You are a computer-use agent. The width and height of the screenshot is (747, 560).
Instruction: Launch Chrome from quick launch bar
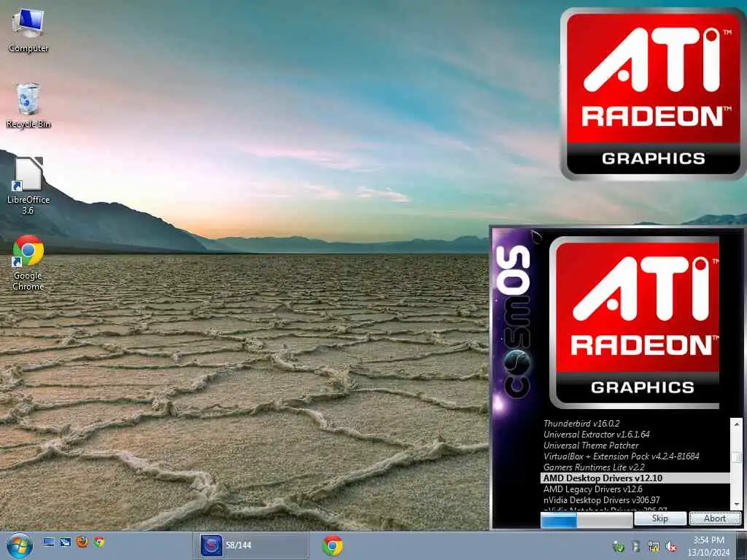(99, 542)
